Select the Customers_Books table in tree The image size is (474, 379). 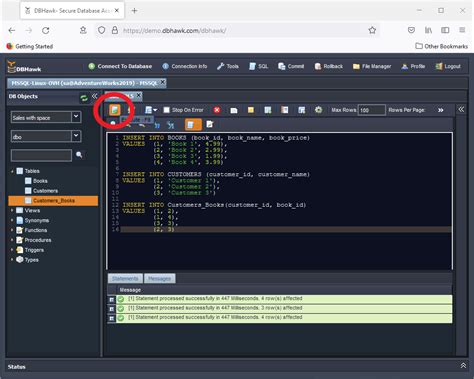click(53, 201)
